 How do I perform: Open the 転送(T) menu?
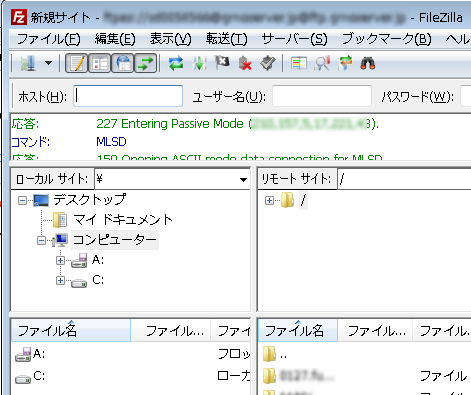226,39
